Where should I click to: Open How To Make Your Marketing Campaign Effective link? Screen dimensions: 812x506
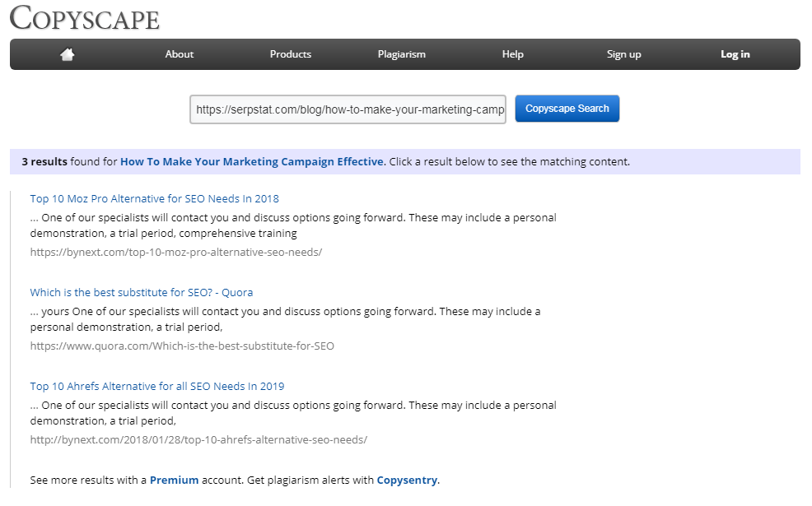253,162
